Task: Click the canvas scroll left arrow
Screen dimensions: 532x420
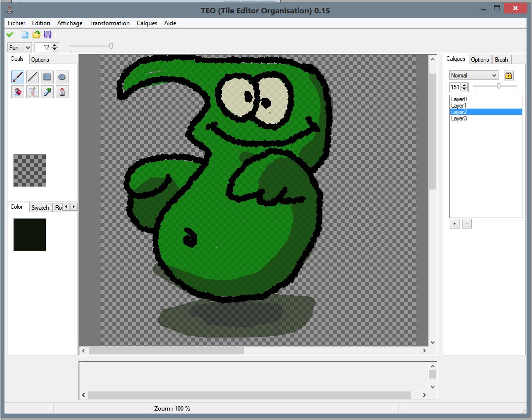Action: pos(83,350)
